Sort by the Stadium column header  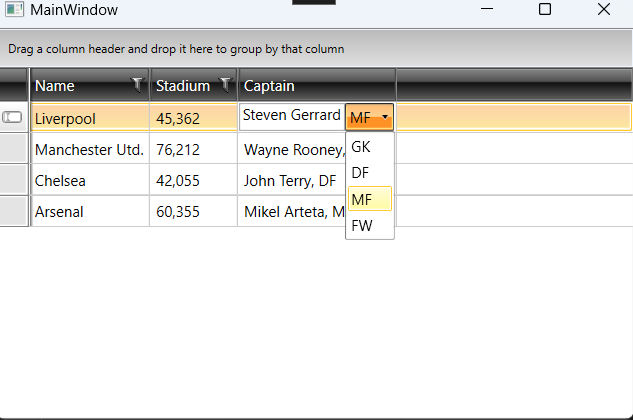point(183,86)
